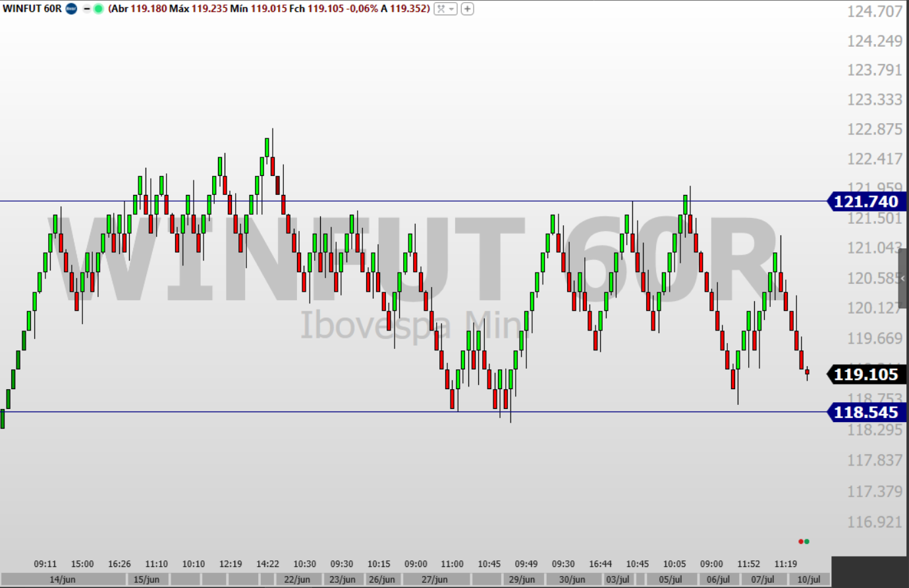Click the 26/jun date segment on timeline

click(382, 579)
